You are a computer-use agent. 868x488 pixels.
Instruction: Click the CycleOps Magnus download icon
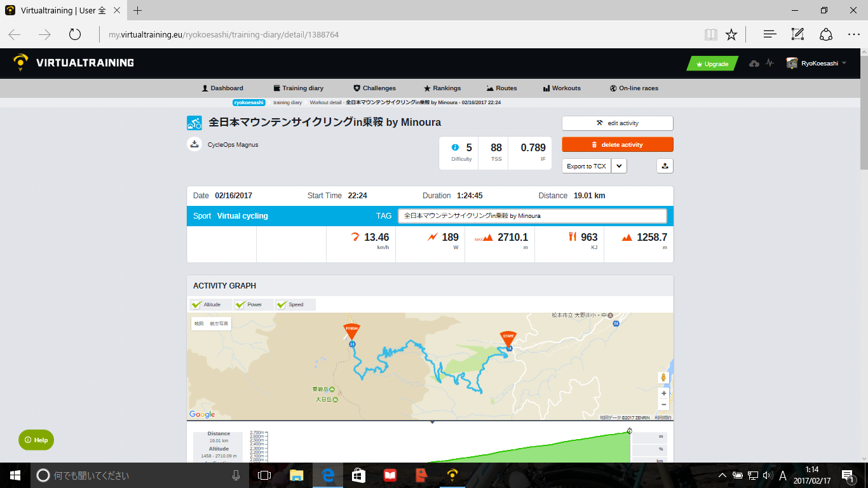point(194,144)
